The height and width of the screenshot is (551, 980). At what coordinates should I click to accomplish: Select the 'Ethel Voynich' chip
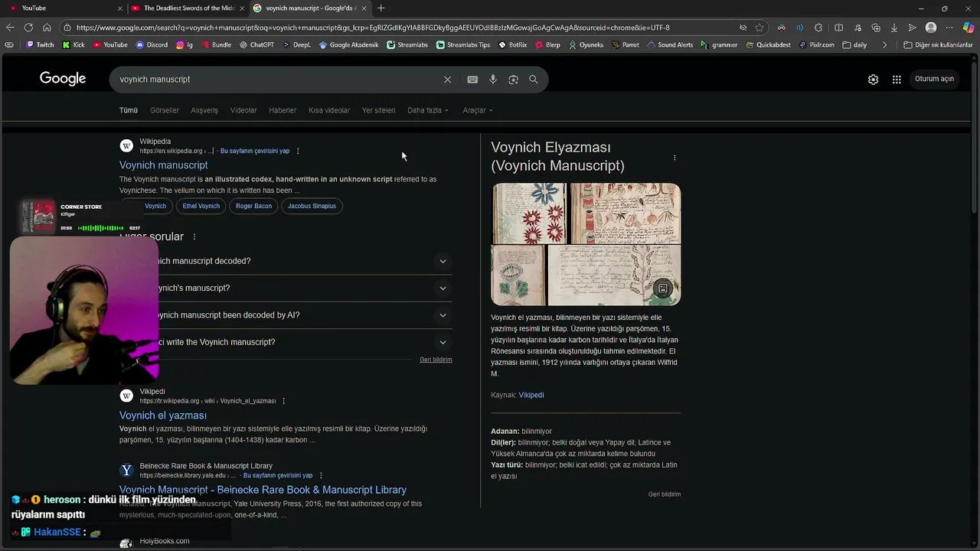click(x=201, y=206)
